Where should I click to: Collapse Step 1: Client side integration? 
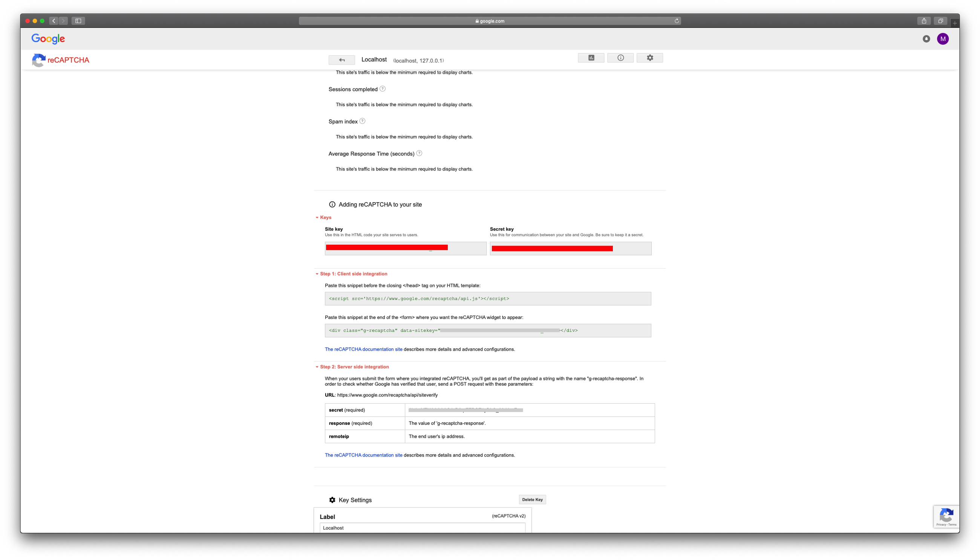(x=353, y=274)
